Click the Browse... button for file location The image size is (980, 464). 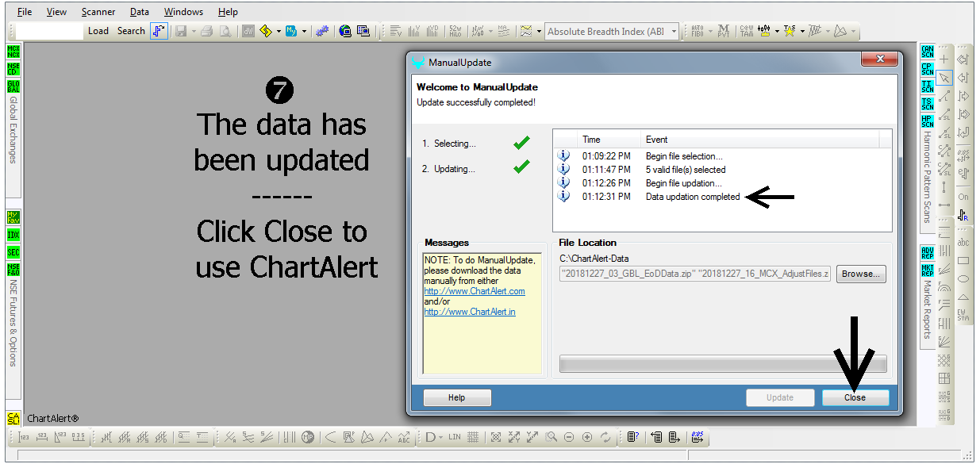coord(861,274)
